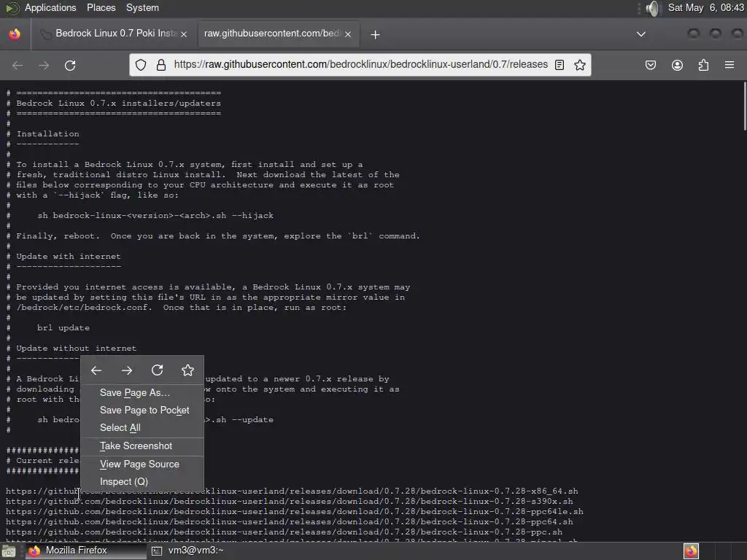
Task: Go forward using toolbar forward arrow
Action: [x=44, y=65]
